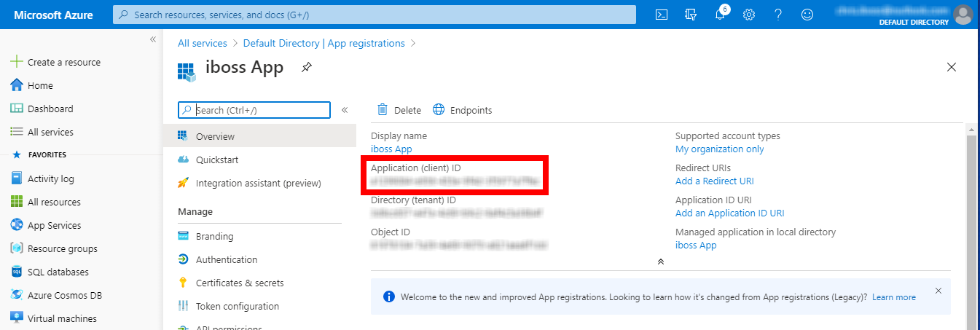Click the Object ID label
The image size is (980, 330).
391,232
